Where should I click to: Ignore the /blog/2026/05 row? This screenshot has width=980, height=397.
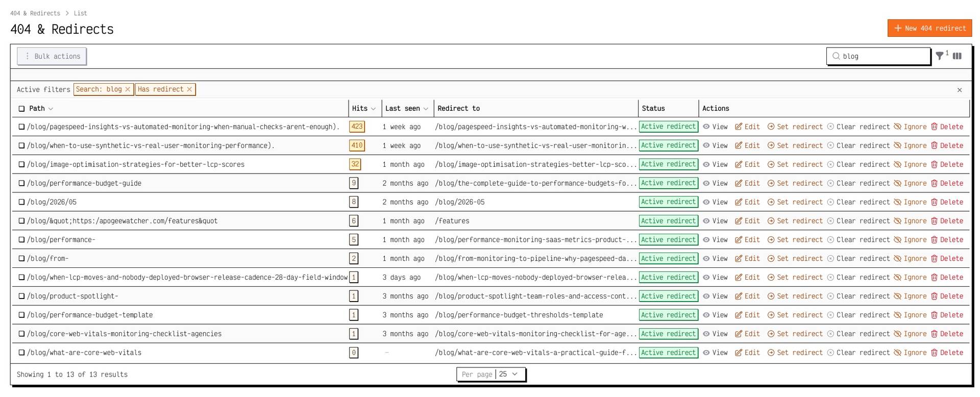click(x=910, y=202)
